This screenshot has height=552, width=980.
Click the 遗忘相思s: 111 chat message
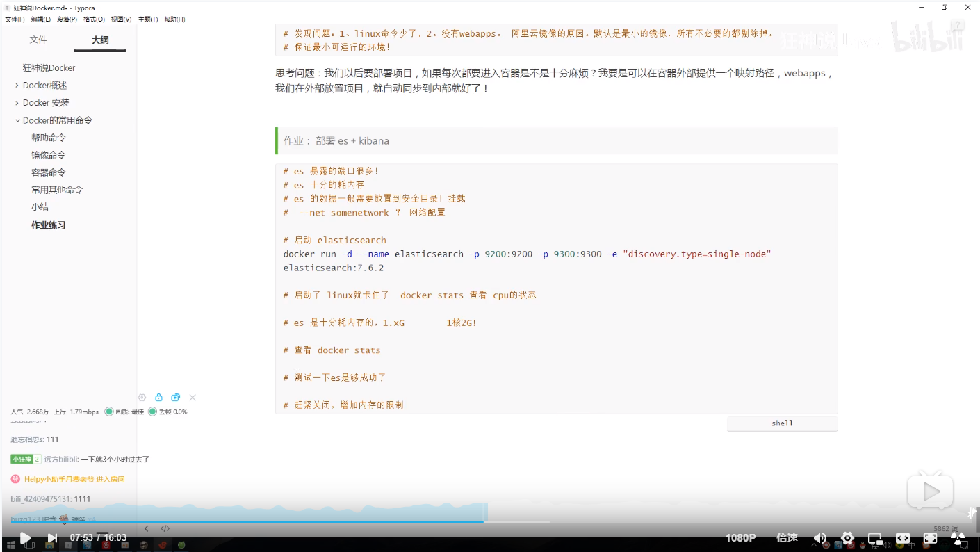34,439
